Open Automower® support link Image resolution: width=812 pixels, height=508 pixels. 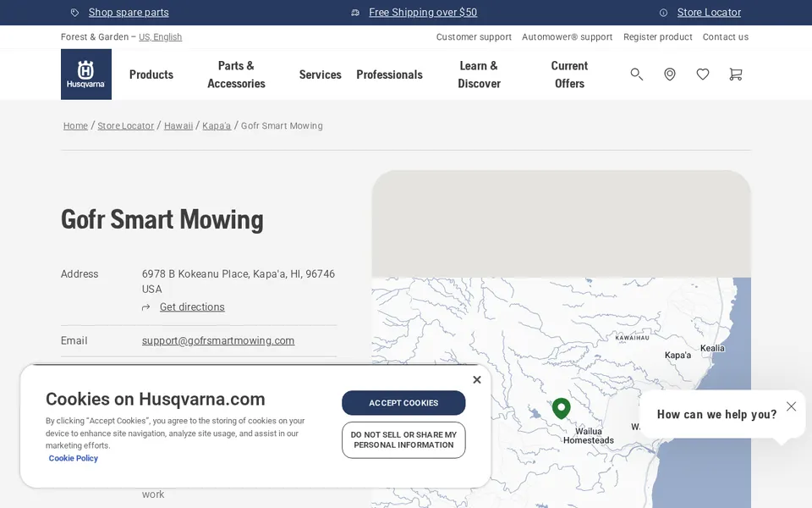click(x=567, y=36)
